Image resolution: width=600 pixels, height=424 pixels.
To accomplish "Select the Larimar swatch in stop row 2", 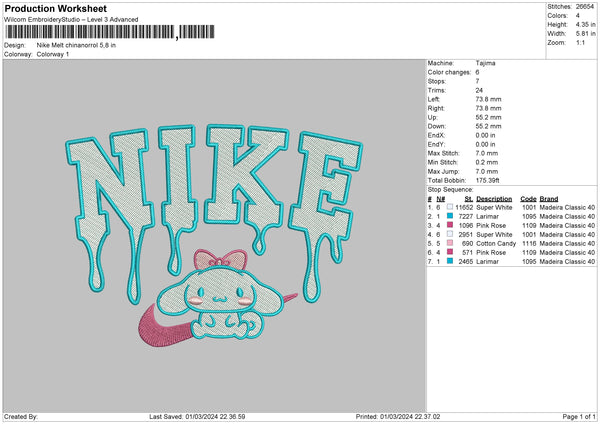I will click(450, 216).
